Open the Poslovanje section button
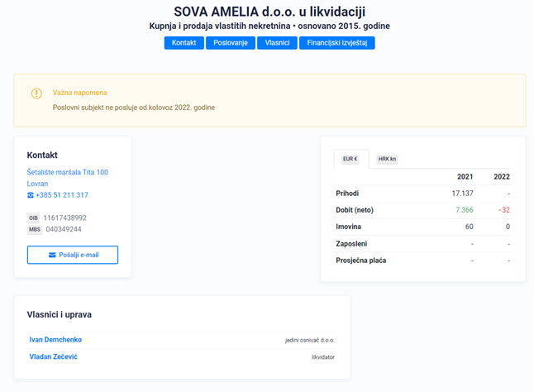 [x=231, y=43]
